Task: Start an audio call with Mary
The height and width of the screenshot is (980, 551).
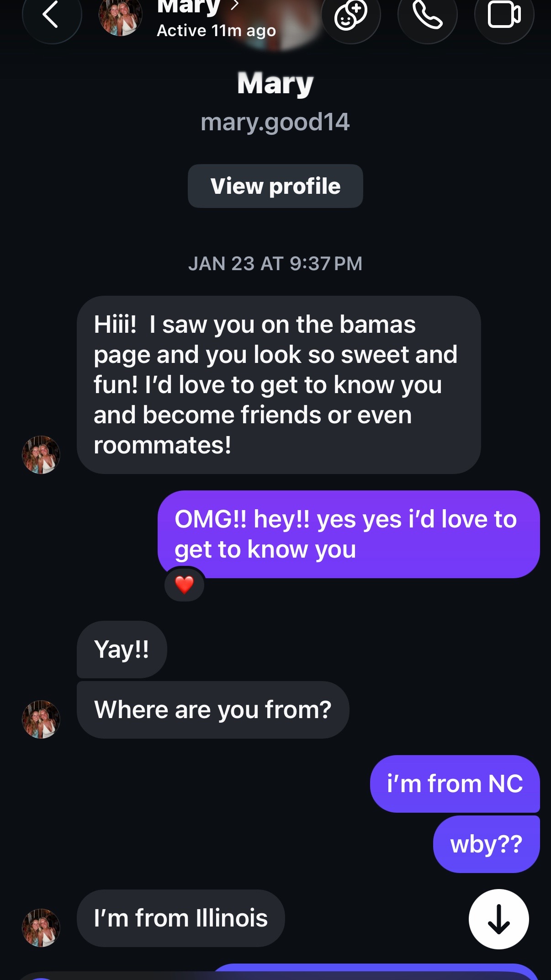Action: [x=428, y=15]
